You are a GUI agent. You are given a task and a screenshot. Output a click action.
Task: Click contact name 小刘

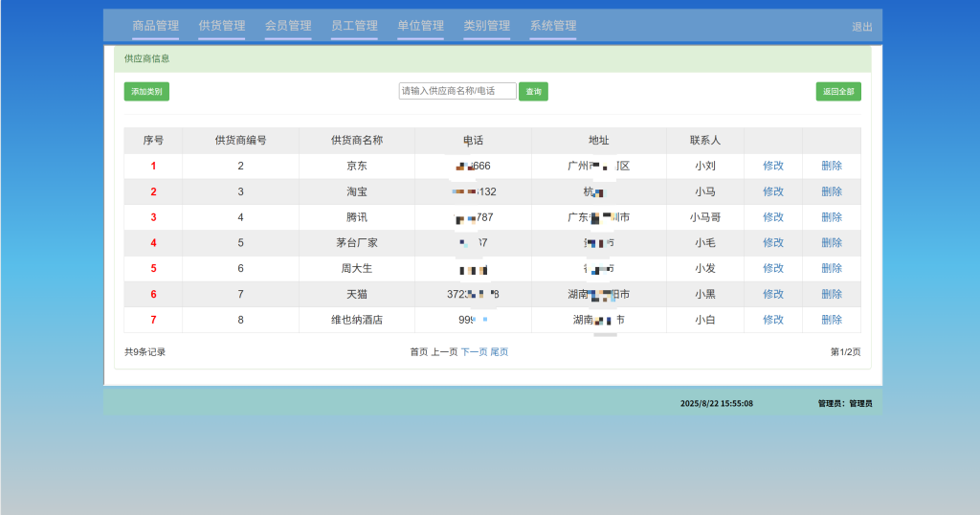point(705,166)
